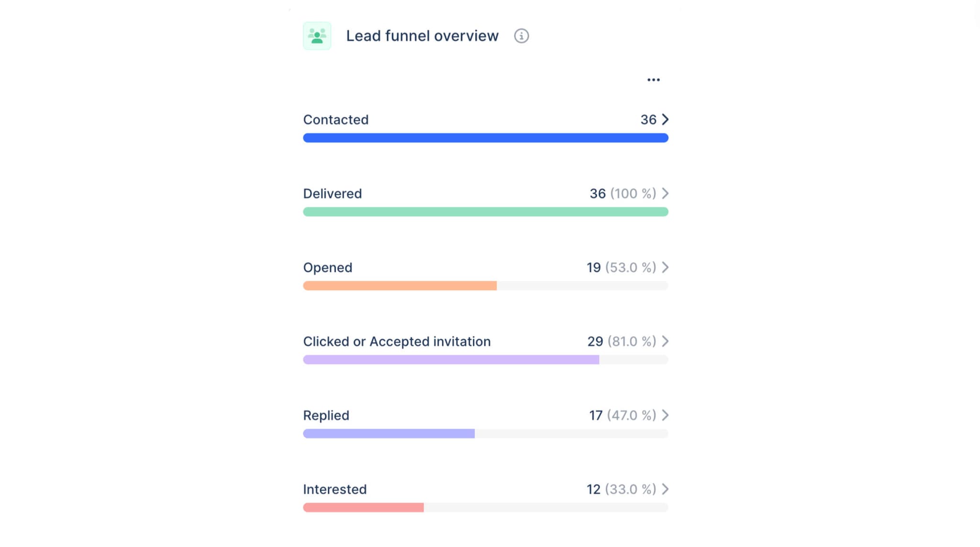Select the purple Clicked invitation bar

click(x=450, y=359)
